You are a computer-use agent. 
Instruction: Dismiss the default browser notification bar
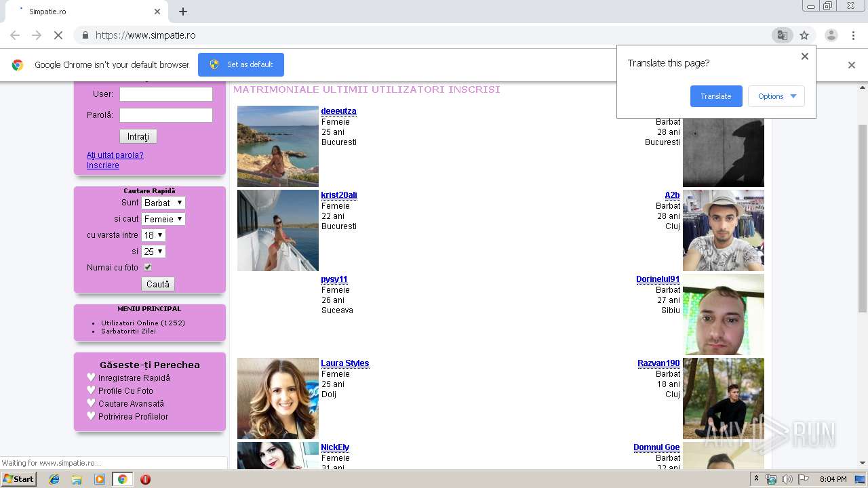click(852, 65)
